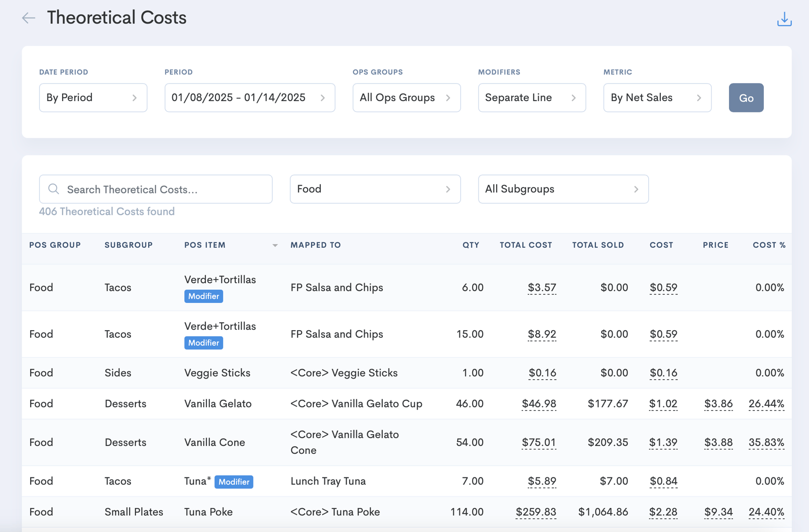Open the Date Period dropdown

(x=93, y=98)
